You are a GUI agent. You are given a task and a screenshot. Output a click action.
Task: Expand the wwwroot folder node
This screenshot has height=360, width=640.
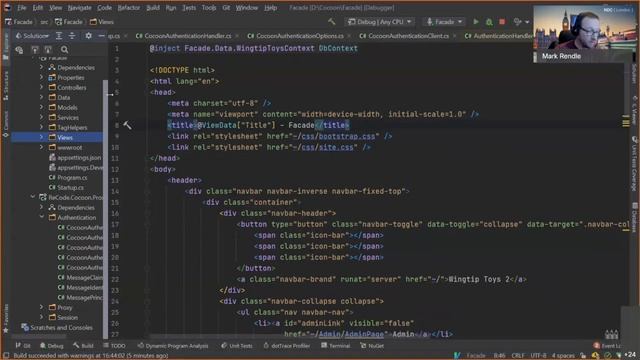point(41,147)
